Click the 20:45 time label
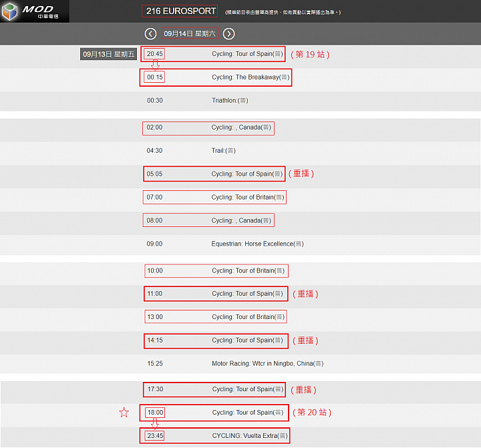Viewport: 481px width, 448px height. (x=154, y=54)
